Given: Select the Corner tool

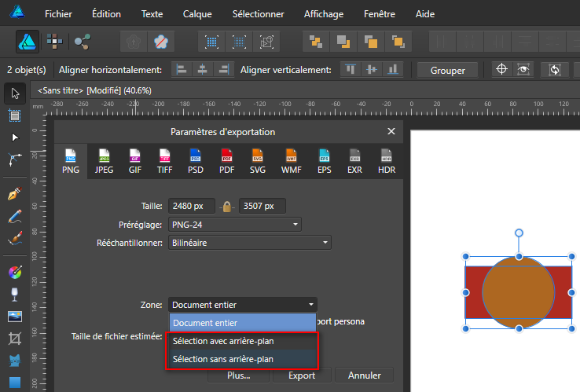Looking at the screenshot, I should (x=15, y=159).
